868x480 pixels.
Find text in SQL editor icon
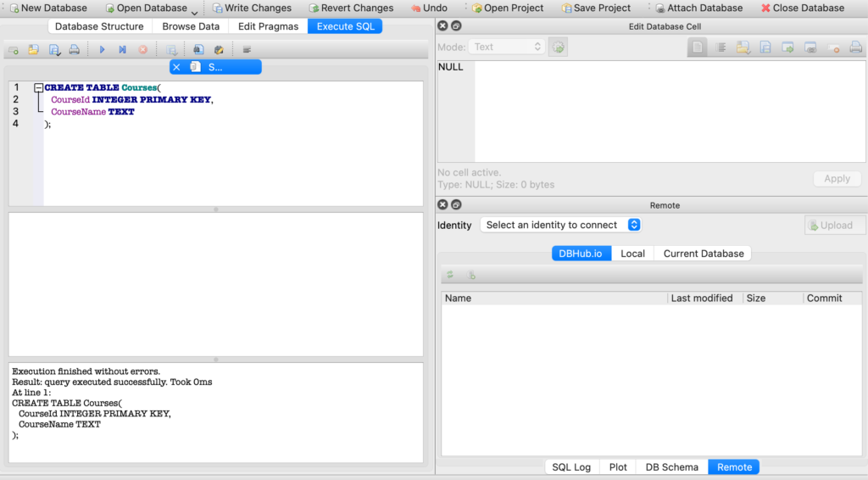(x=198, y=50)
